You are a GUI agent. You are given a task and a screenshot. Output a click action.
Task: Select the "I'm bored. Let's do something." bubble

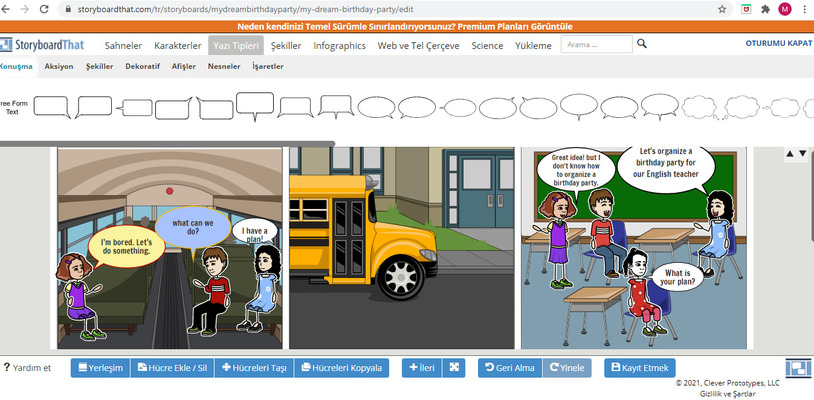coord(126,247)
